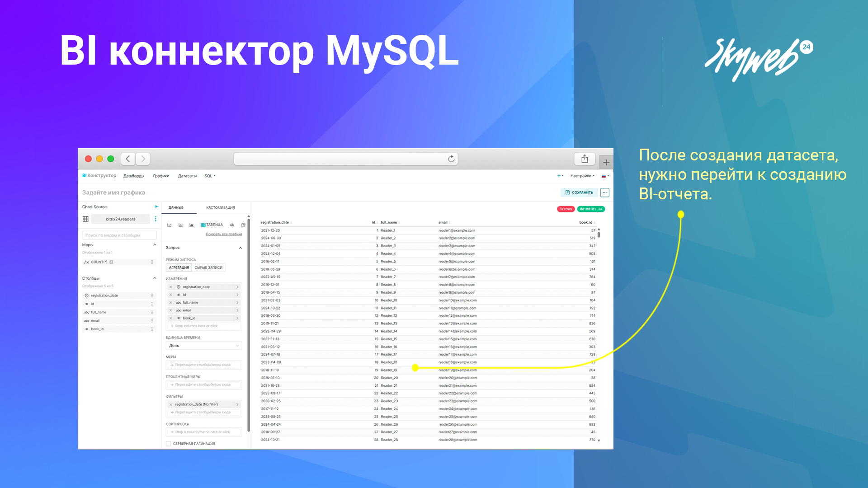Choose the big number 4k chart type
868x488 pixels.
click(x=232, y=225)
